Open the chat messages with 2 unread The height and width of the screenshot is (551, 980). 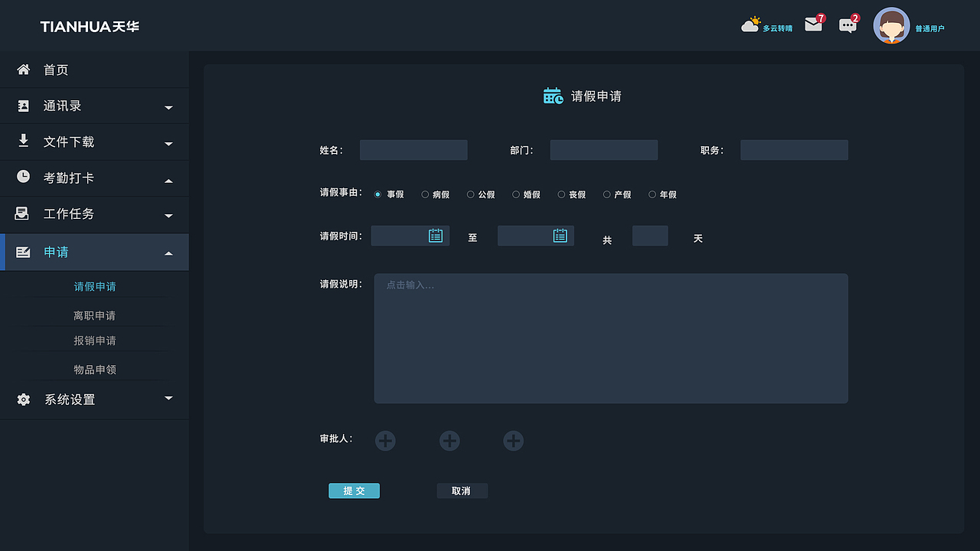pyautogui.click(x=848, y=25)
